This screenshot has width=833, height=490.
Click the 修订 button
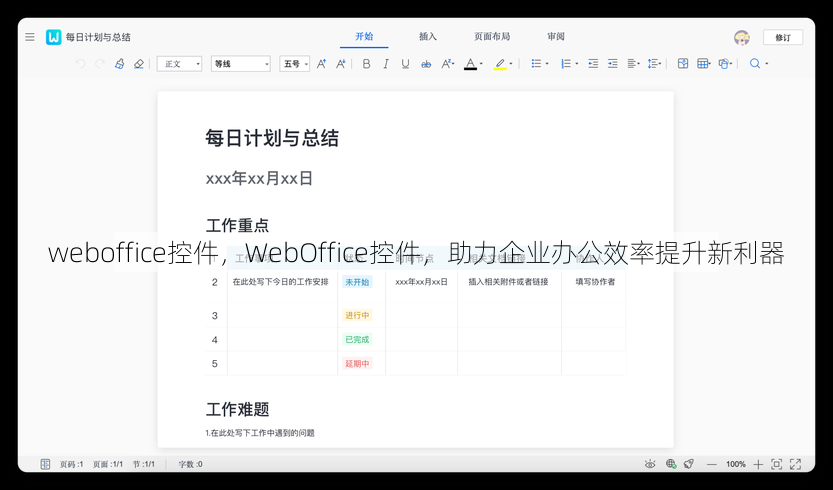pos(783,37)
